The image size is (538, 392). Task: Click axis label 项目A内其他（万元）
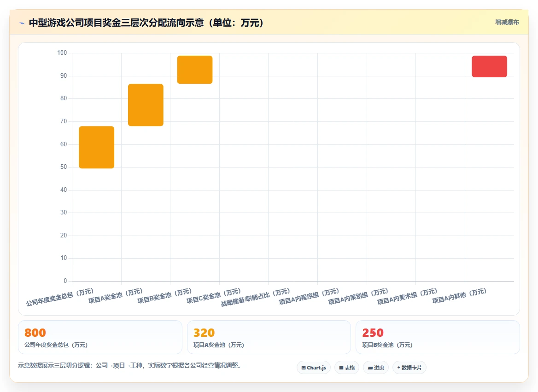coord(459,296)
